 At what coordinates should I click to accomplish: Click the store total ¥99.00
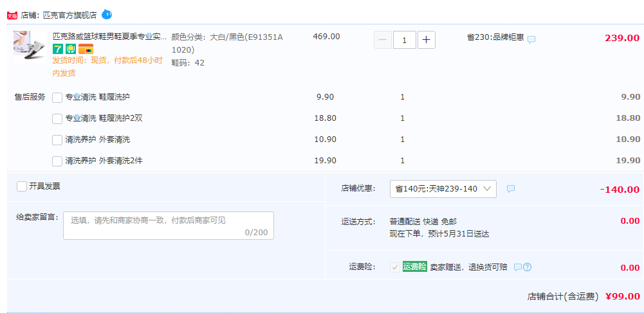pos(623,296)
